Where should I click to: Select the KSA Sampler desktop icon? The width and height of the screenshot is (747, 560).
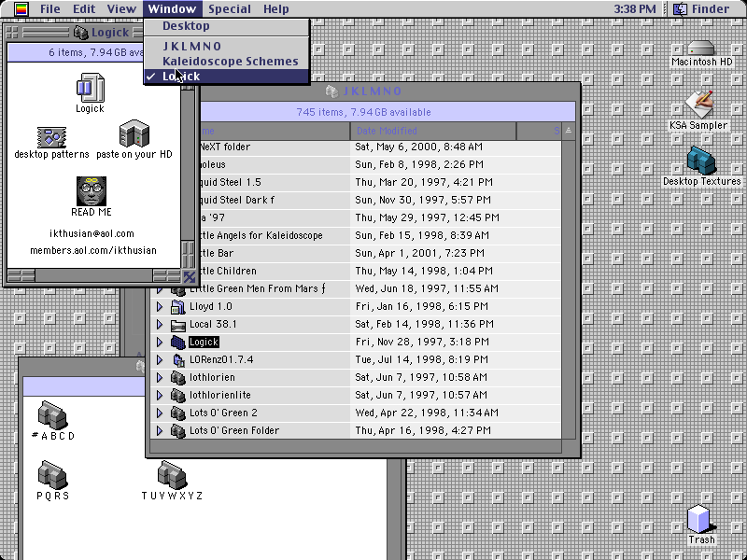(x=698, y=104)
